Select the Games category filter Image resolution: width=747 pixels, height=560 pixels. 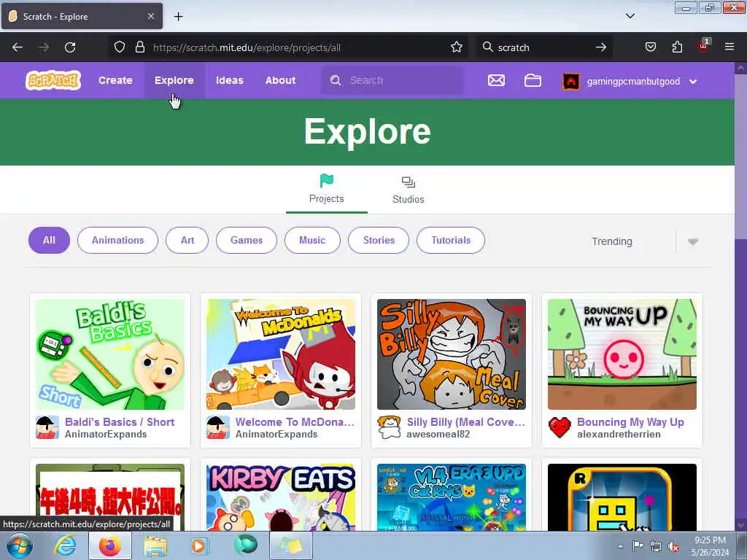pos(247,241)
